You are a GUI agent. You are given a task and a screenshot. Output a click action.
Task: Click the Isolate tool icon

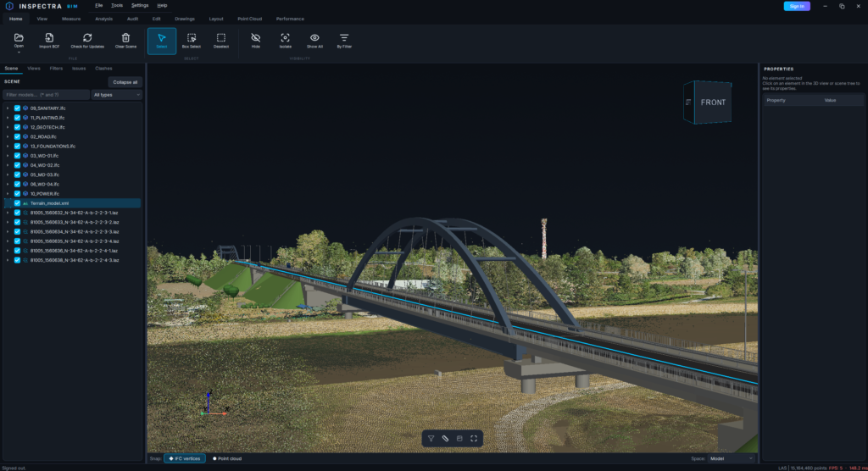pos(285,37)
